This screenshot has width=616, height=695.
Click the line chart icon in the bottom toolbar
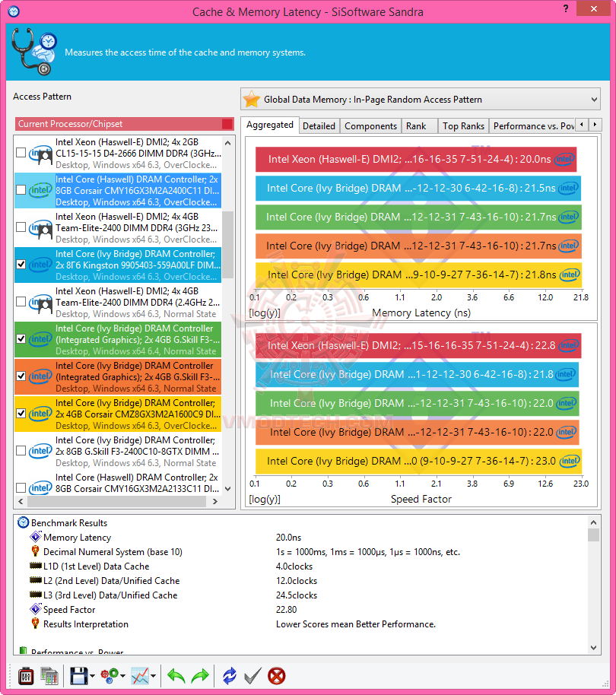[x=140, y=676]
